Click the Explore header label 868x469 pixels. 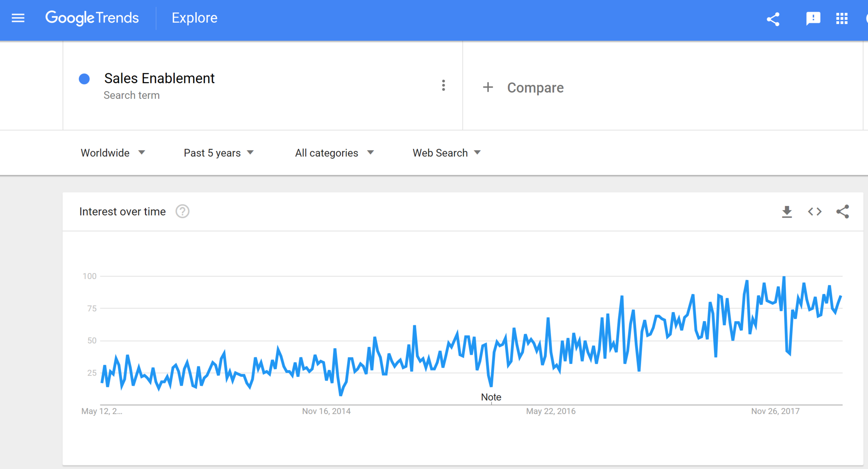[x=194, y=18]
